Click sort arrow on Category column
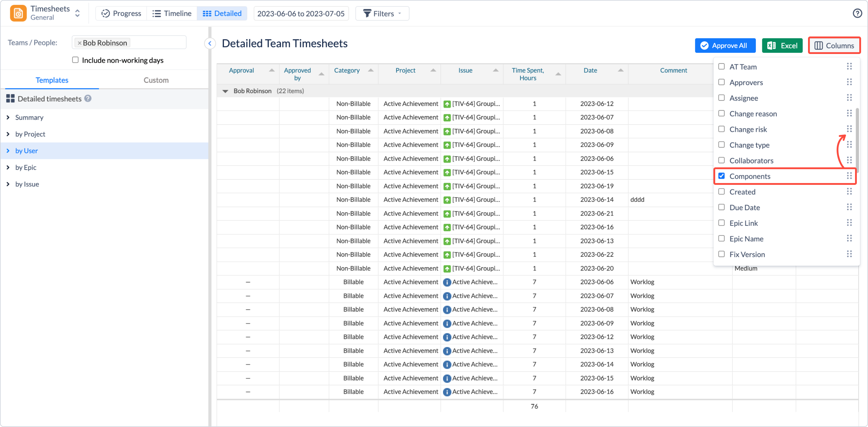Image resolution: width=868 pixels, height=427 pixels. click(371, 70)
